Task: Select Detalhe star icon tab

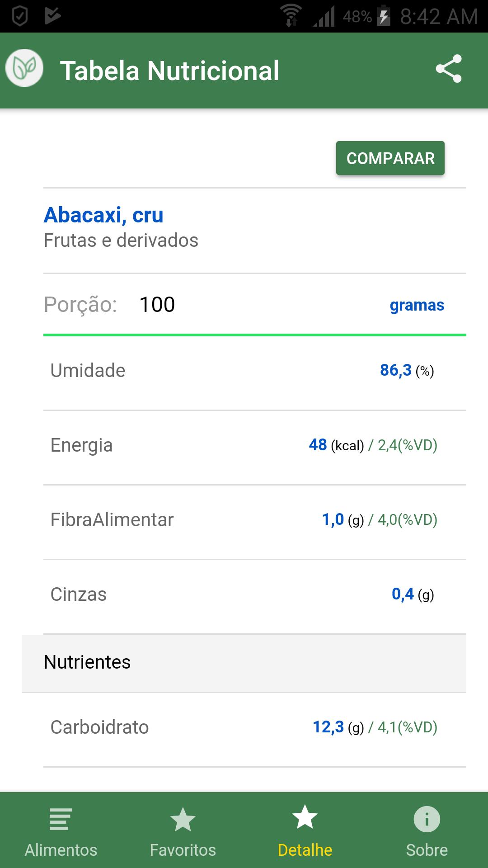Action: tap(305, 830)
